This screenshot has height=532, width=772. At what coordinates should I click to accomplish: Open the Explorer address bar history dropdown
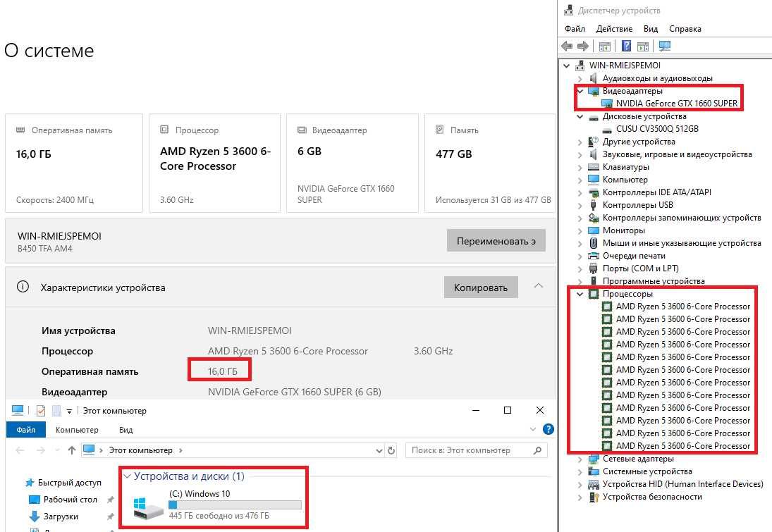coord(379,450)
